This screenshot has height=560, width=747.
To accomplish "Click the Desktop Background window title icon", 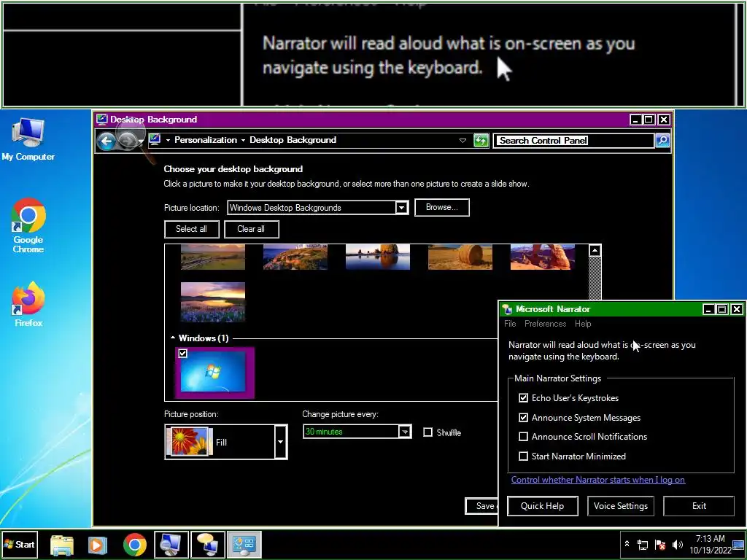I will (102, 119).
